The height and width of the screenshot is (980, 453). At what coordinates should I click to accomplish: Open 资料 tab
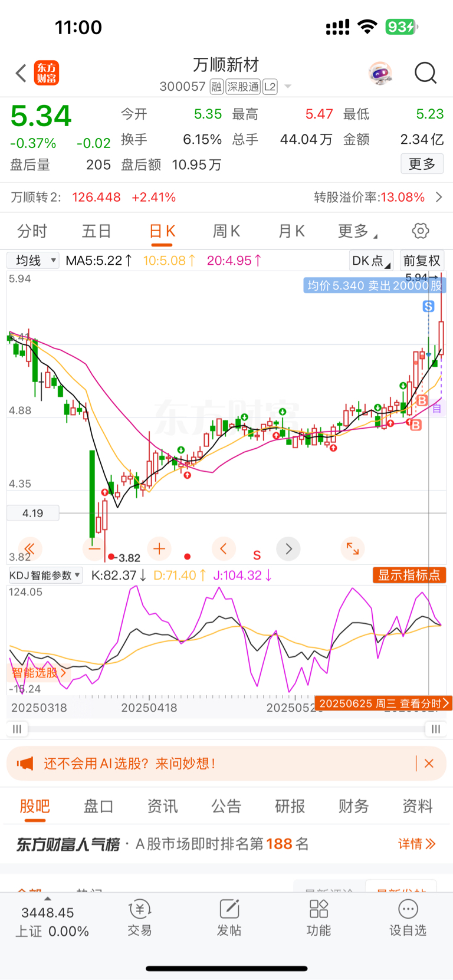pos(418,806)
